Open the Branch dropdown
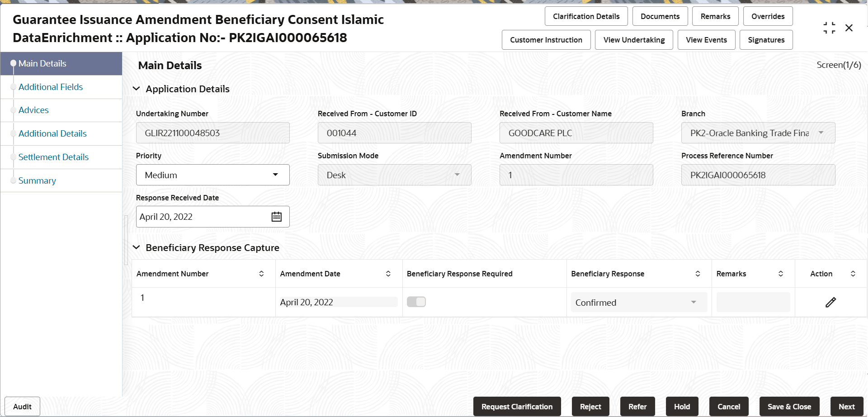Viewport: 868px width, 417px height. pyautogui.click(x=758, y=133)
